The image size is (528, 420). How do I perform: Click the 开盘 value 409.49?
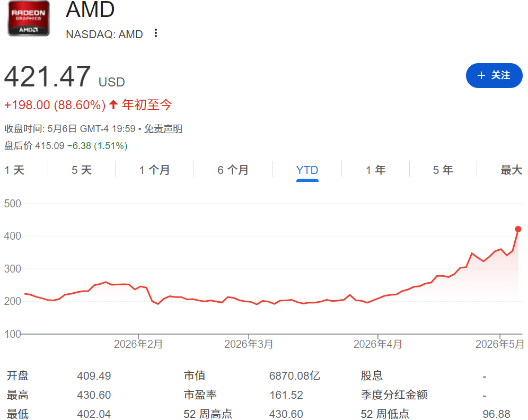point(94,376)
